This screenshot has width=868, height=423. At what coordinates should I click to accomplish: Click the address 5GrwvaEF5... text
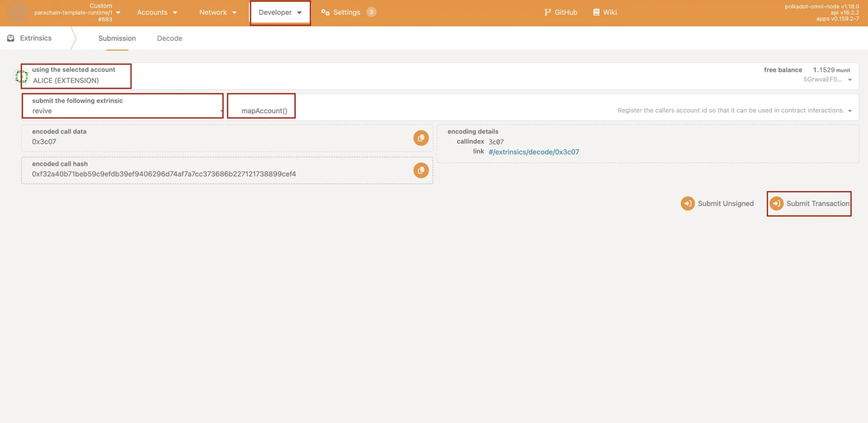[822, 79]
